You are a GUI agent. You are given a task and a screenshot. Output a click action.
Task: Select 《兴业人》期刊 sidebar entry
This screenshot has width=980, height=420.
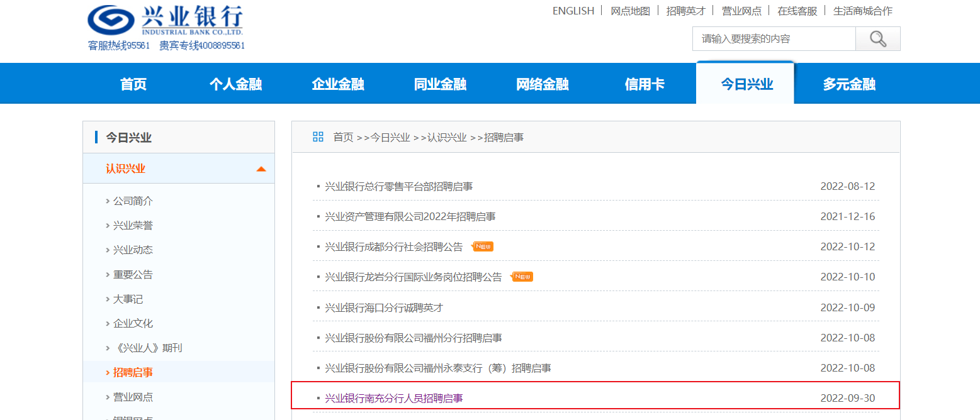point(147,348)
